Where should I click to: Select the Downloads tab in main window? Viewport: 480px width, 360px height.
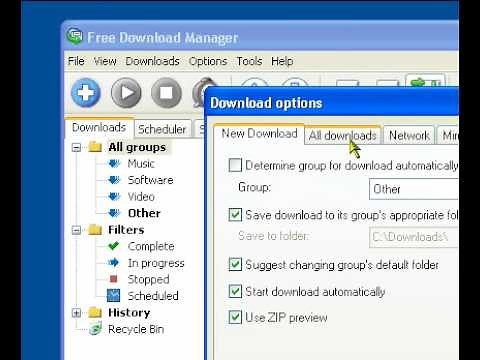[x=99, y=127]
